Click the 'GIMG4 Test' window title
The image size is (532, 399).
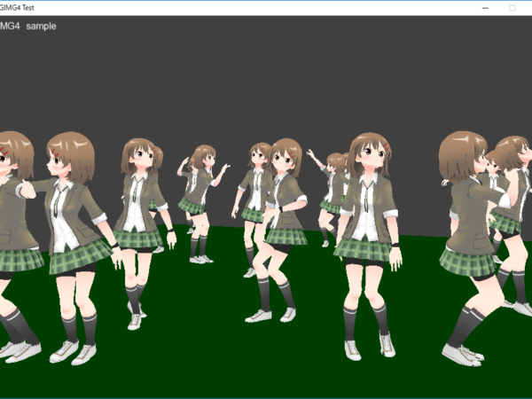point(17,8)
